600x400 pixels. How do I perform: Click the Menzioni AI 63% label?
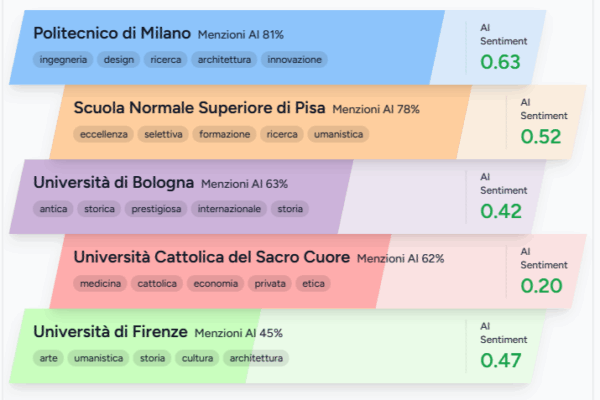244,184
